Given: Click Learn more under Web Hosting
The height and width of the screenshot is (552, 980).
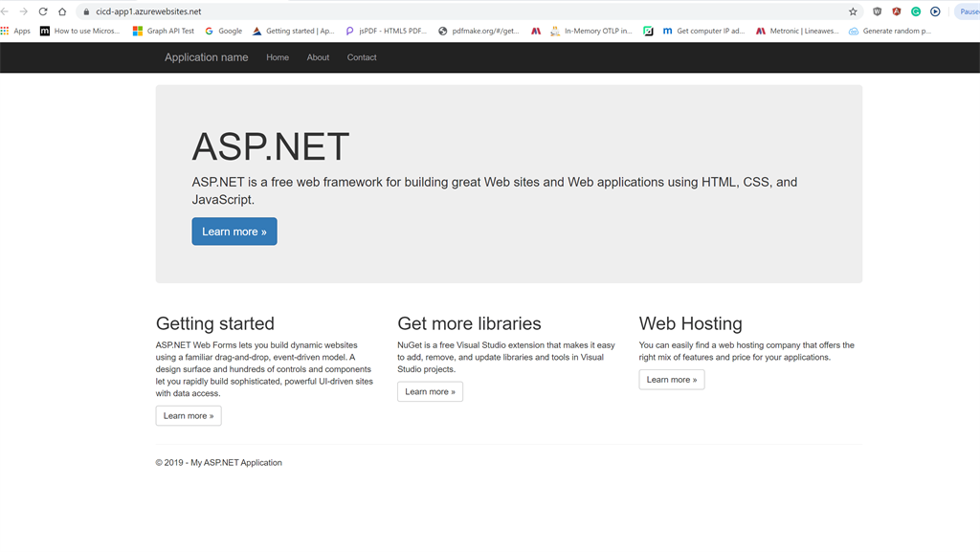Looking at the screenshot, I should [x=671, y=379].
